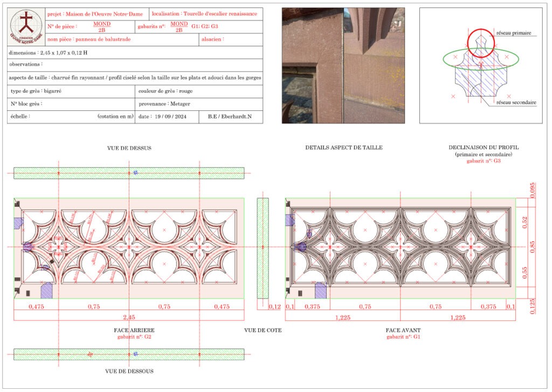Click 'DECLINAISON DU PROFIL' heading

(x=484, y=148)
